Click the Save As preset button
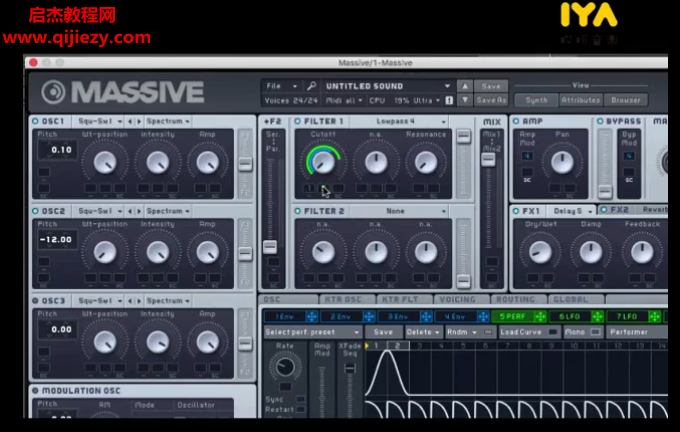This screenshot has width=680, height=432. tap(491, 100)
